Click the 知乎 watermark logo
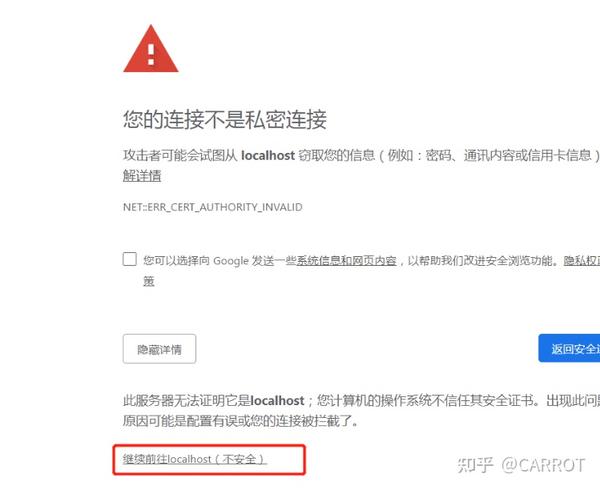Screen dimensions: 600x490 point(474,464)
